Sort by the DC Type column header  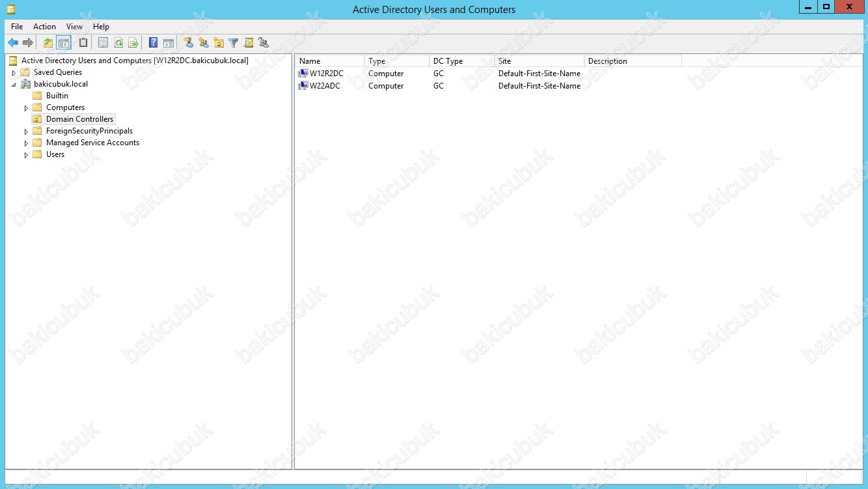click(462, 61)
